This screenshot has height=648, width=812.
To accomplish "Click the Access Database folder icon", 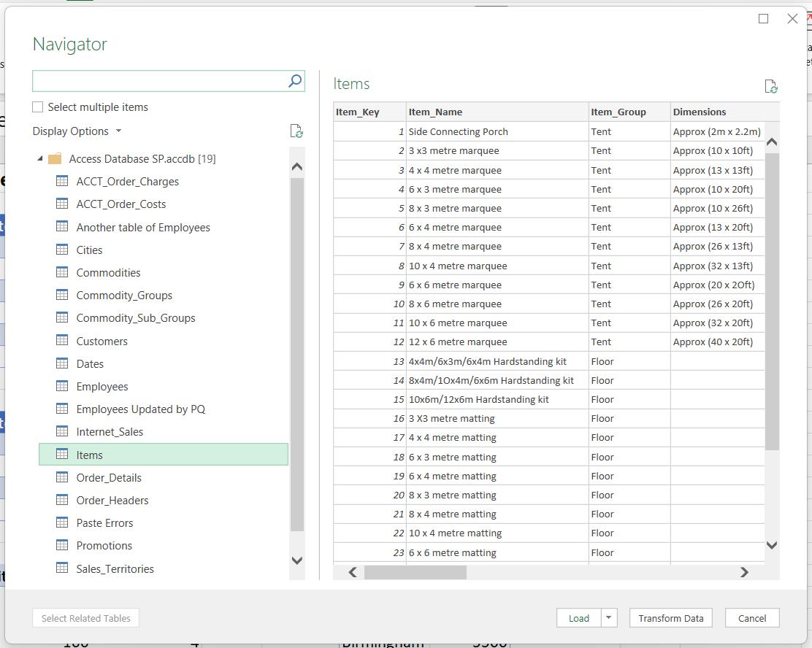I will tap(55, 159).
